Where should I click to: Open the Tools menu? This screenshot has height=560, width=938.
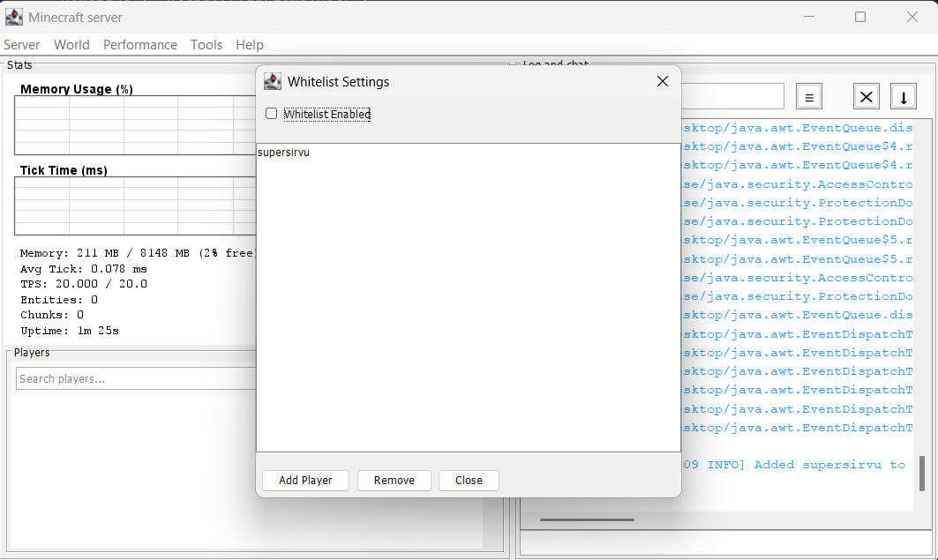pyautogui.click(x=206, y=45)
